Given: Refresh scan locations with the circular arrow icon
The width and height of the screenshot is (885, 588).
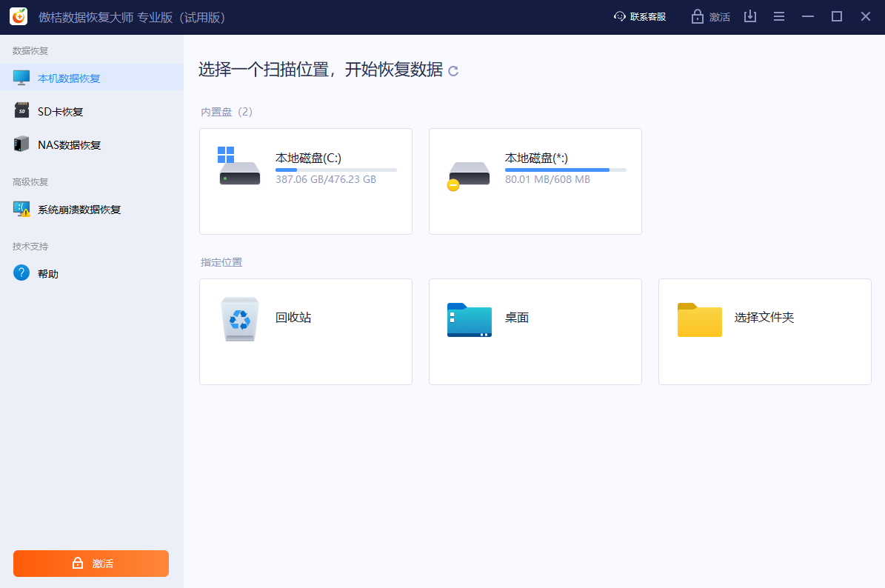Looking at the screenshot, I should pos(452,71).
